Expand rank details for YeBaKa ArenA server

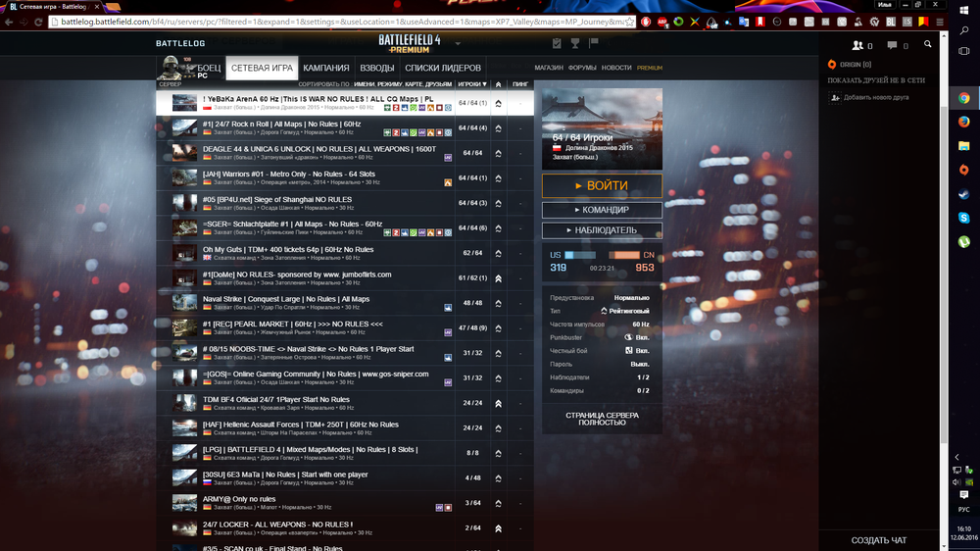(498, 103)
